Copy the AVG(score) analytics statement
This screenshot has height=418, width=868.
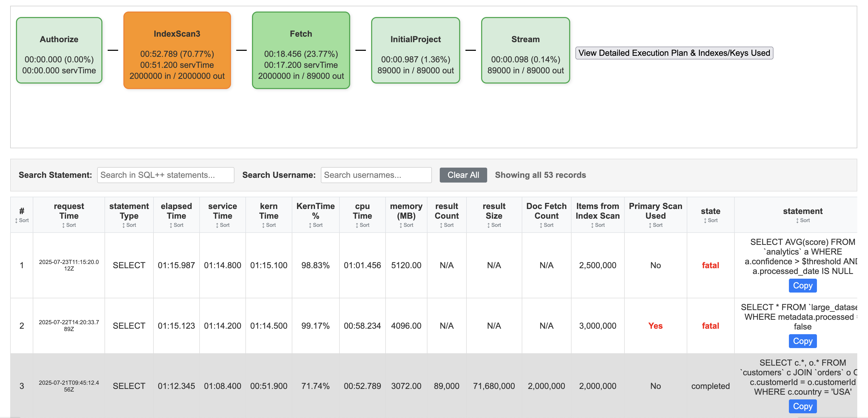click(x=802, y=286)
